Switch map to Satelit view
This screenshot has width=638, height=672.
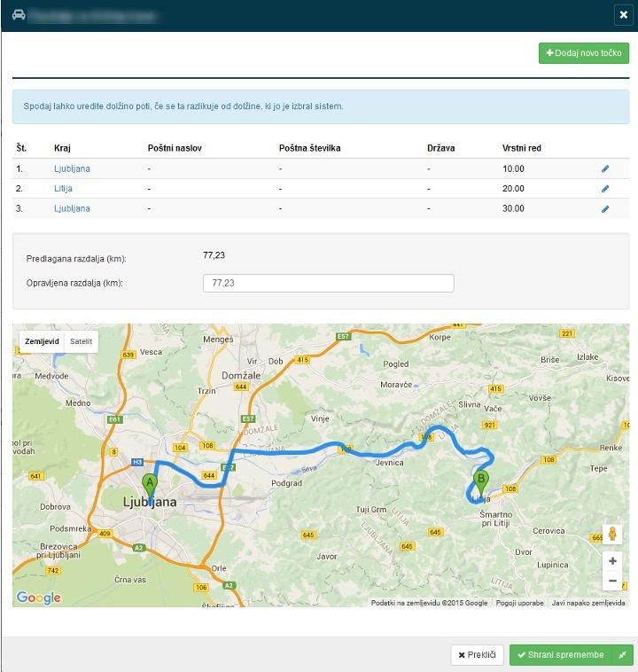point(81,341)
